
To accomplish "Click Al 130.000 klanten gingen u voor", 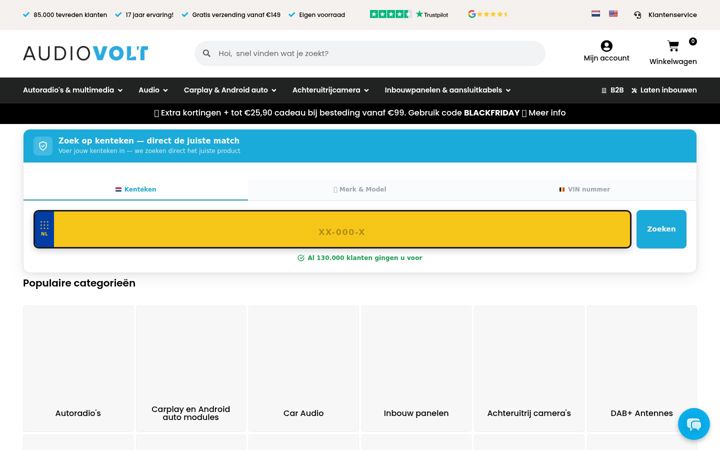I will point(365,258).
